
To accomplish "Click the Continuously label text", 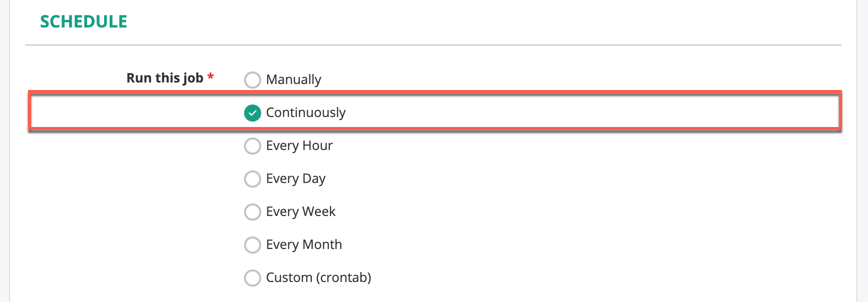I will point(306,112).
